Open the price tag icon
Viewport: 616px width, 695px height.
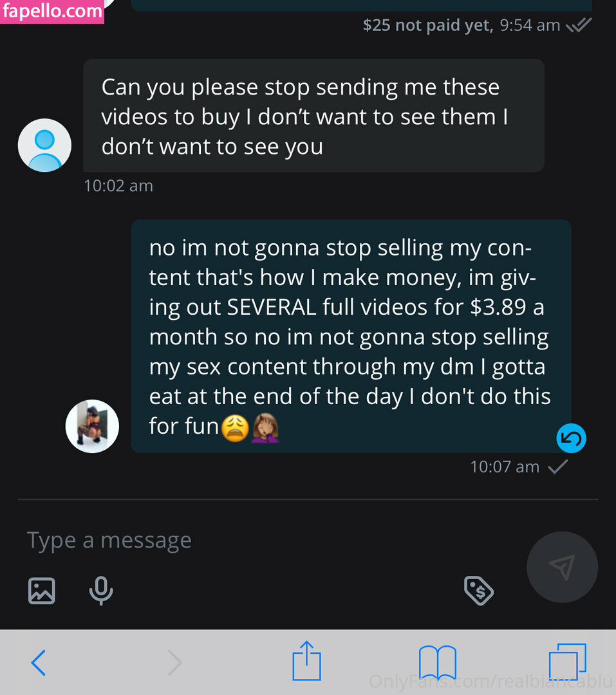479,590
